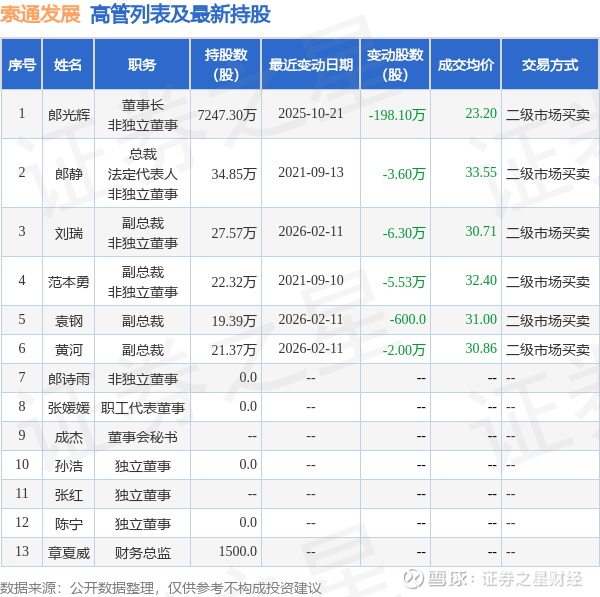Select the name 郎静 in row 2
This screenshot has height=597, width=600.
pyautogui.click(x=68, y=173)
